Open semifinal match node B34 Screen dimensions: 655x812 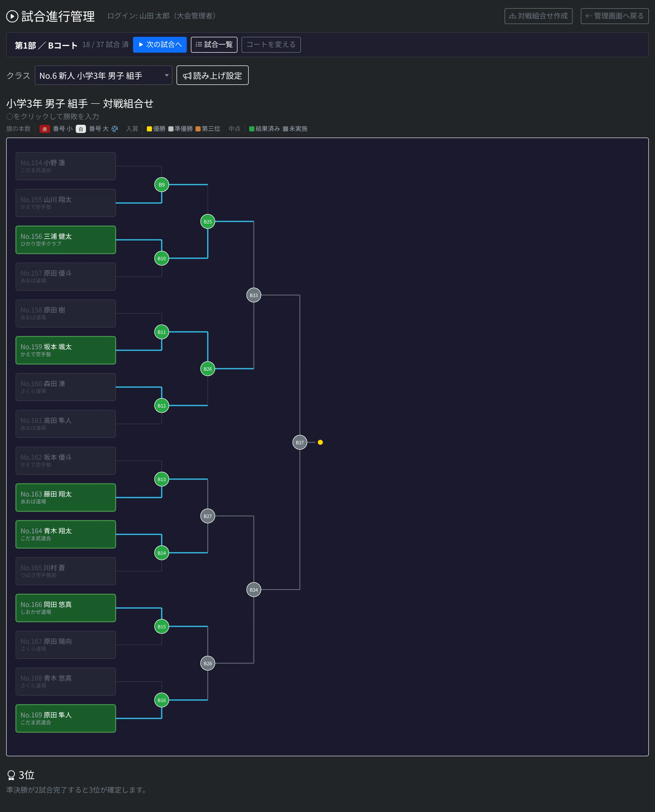pos(254,590)
